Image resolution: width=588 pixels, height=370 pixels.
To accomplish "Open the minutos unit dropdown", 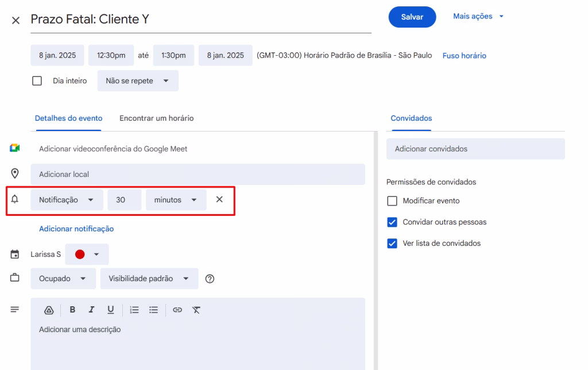I will pos(176,199).
